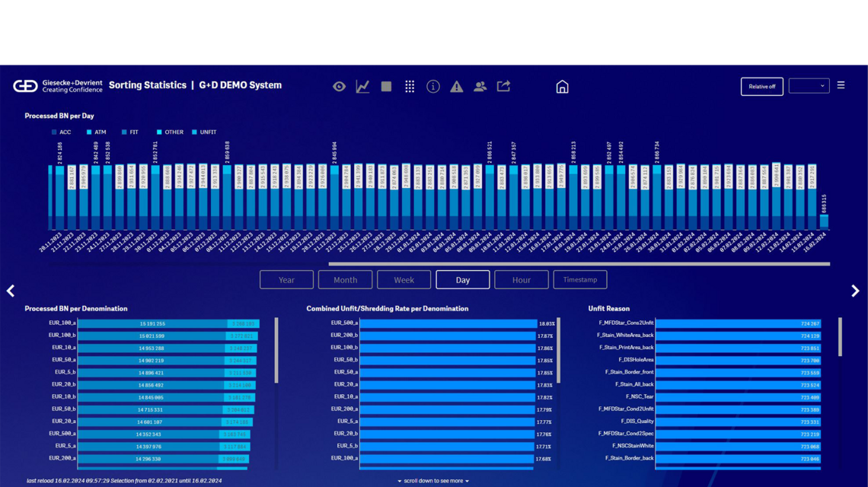Expand the scroll down to see more section
Screen dimensions: 868x487
(x=432, y=481)
